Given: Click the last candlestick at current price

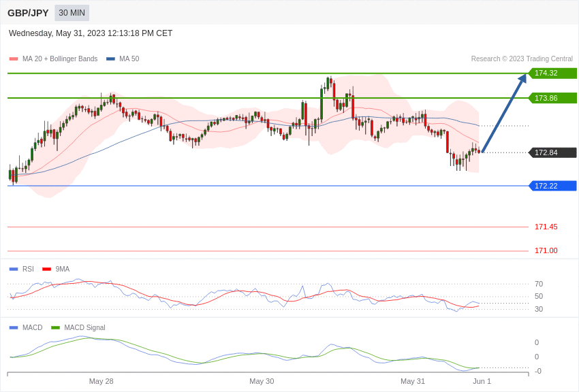Looking at the screenshot, I should [479, 151].
